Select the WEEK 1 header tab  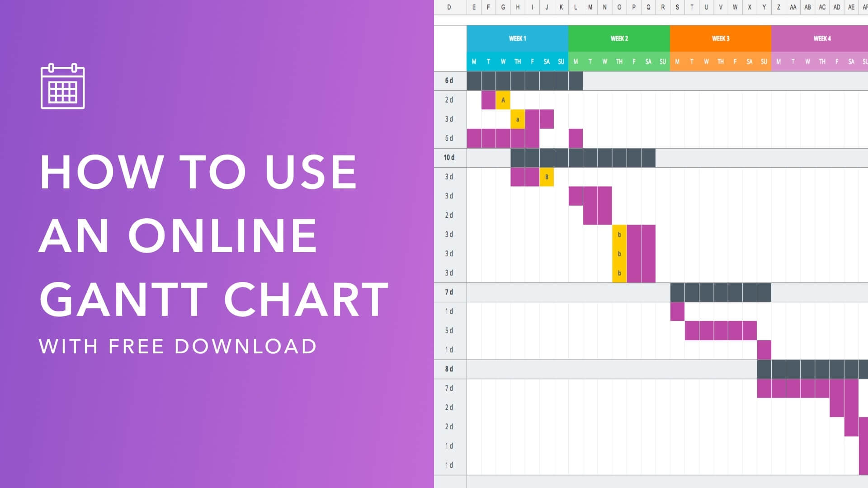tap(516, 38)
